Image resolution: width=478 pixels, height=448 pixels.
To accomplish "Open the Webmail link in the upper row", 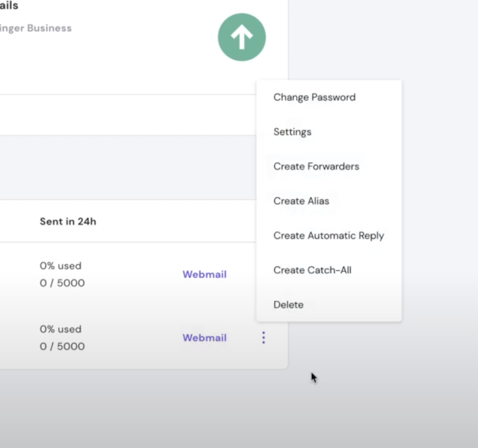I will (204, 275).
